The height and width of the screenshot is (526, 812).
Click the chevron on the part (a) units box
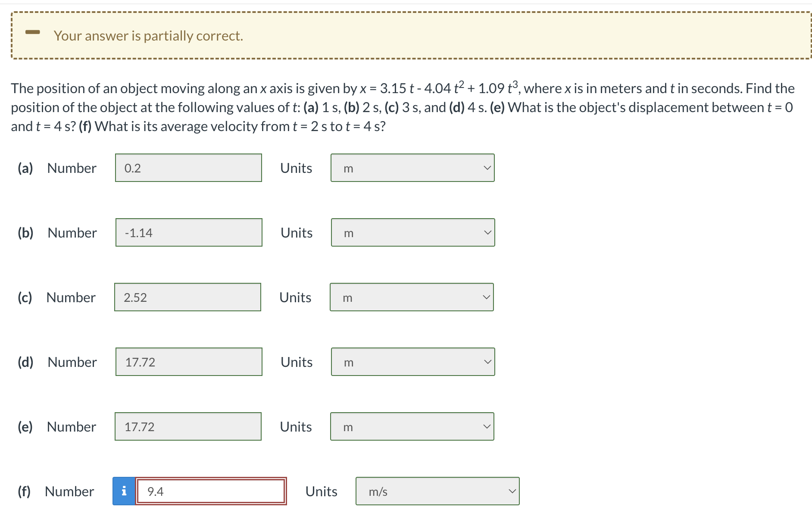(487, 168)
